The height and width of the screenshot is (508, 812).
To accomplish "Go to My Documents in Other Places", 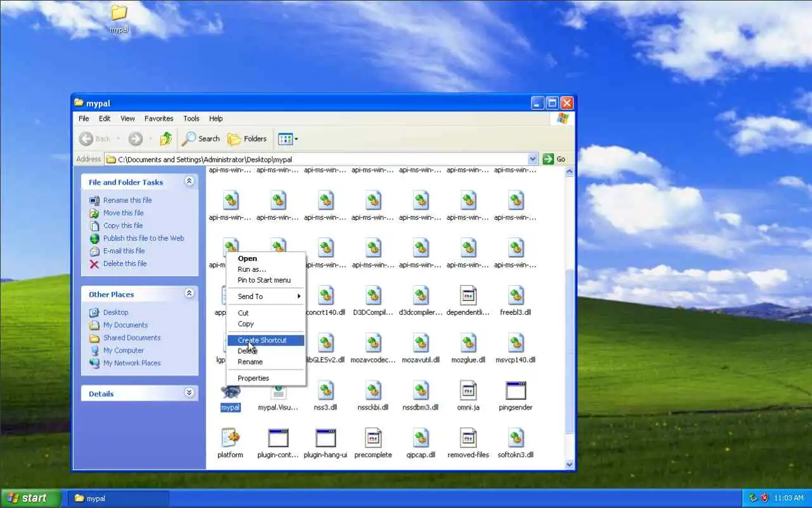I will [x=126, y=325].
